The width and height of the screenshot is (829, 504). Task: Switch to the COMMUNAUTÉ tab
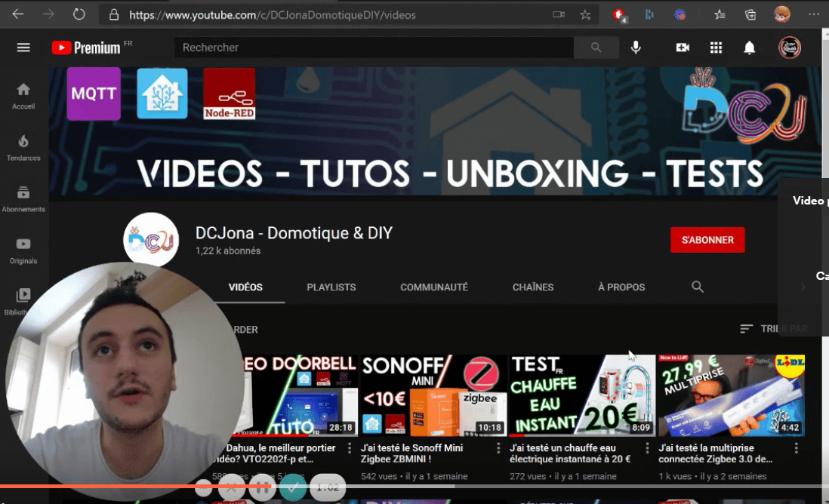coord(434,287)
